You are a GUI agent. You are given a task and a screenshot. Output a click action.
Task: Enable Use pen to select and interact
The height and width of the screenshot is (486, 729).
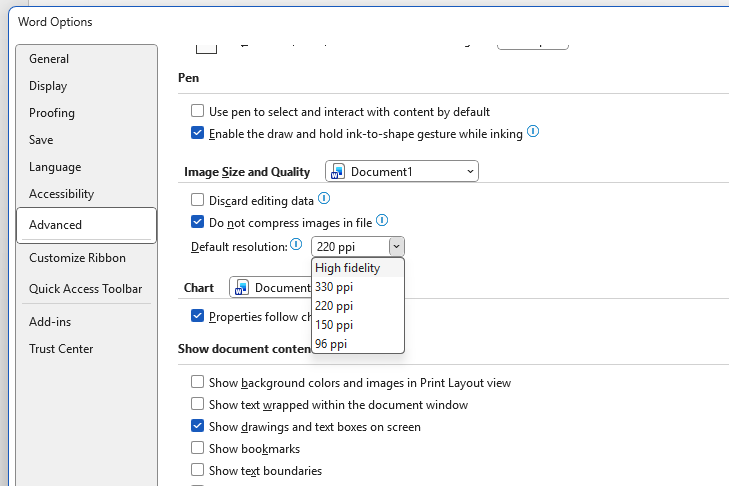tap(198, 112)
